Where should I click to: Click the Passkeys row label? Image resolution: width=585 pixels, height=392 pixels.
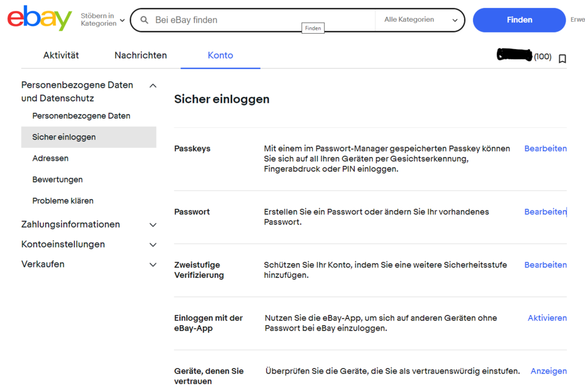(x=192, y=149)
